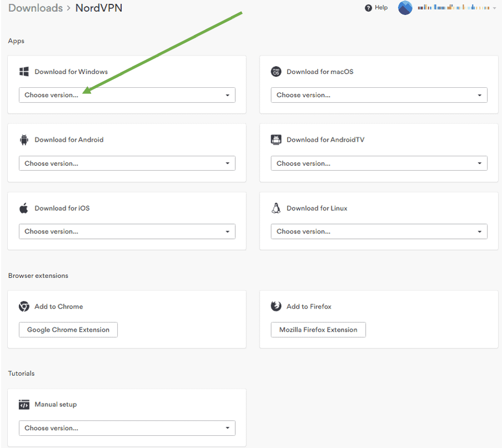Click the Download for Linux label

pyautogui.click(x=317, y=208)
